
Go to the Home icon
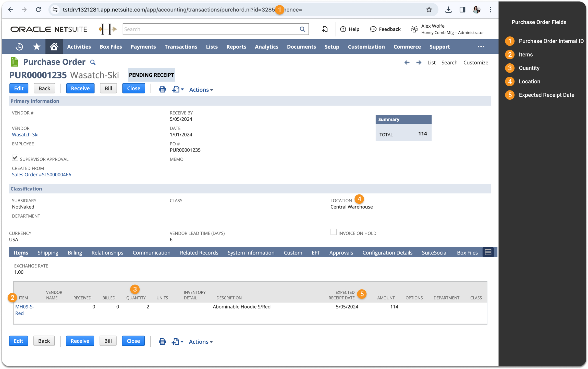(x=54, y=47)
